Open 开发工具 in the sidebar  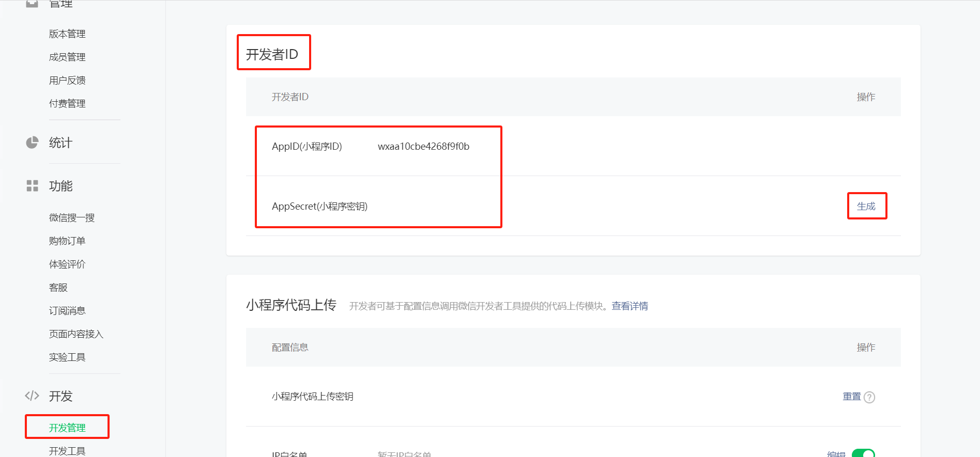coord(67,451)
